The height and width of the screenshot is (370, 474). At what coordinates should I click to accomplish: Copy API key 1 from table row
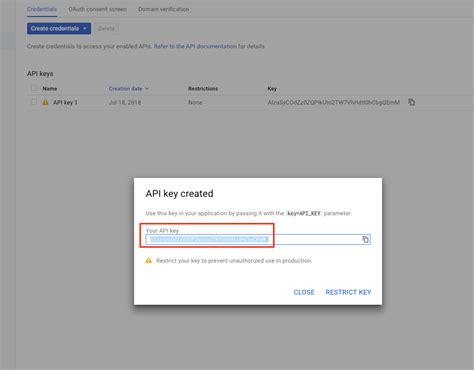(x=412, y=102)
